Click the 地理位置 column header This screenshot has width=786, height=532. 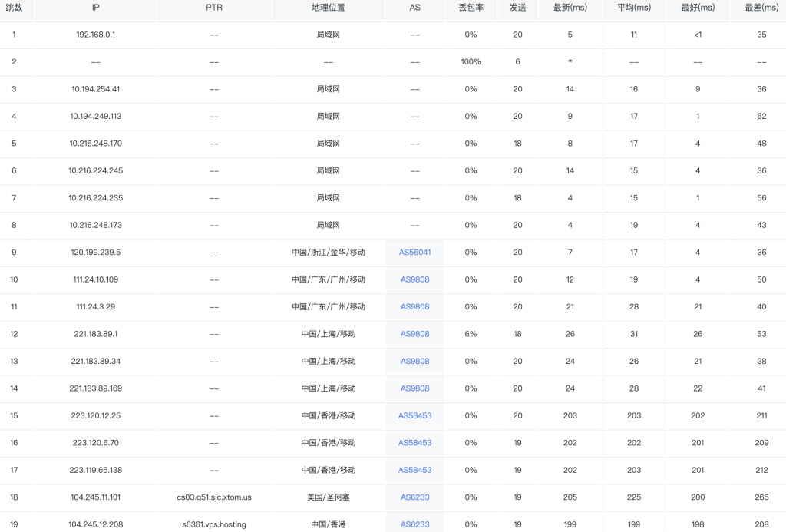pyautogui.click(x=328, y=8)
